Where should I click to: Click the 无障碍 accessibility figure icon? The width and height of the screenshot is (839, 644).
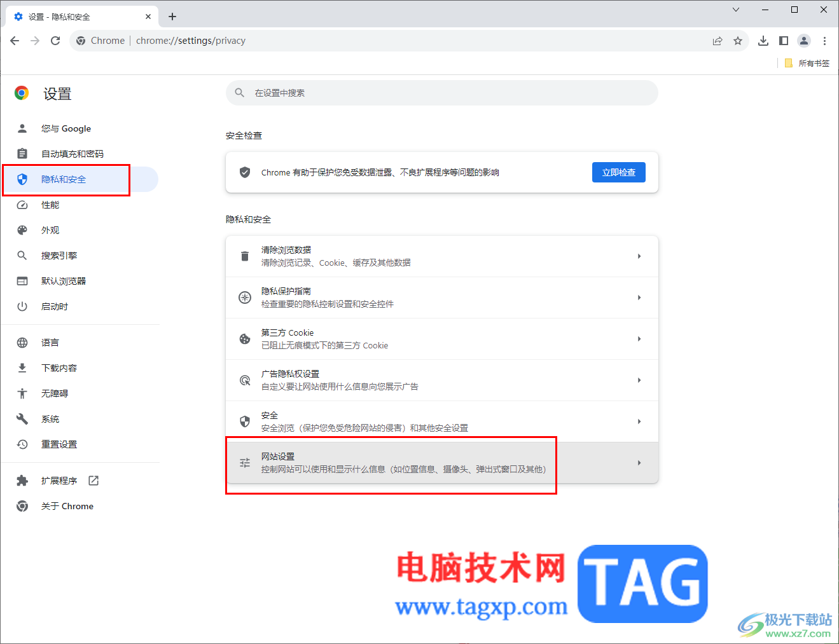point(22,394)
